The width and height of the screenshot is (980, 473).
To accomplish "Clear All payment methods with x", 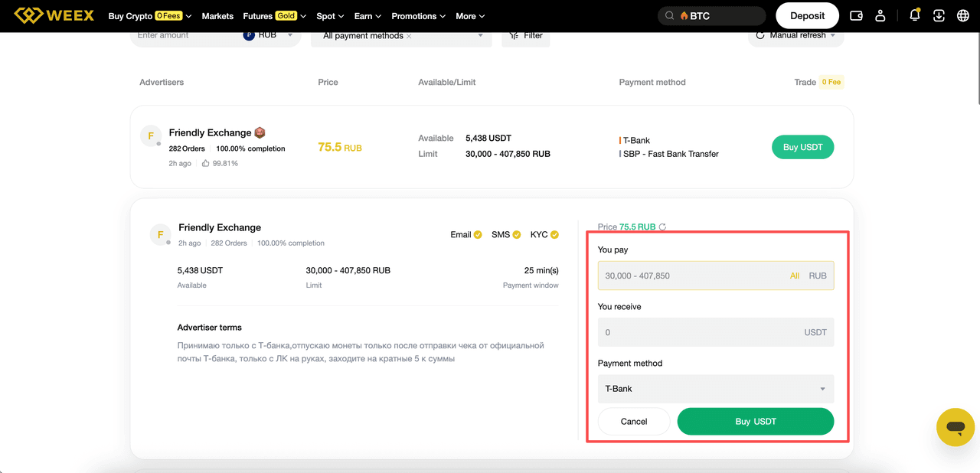I will 409,36.
